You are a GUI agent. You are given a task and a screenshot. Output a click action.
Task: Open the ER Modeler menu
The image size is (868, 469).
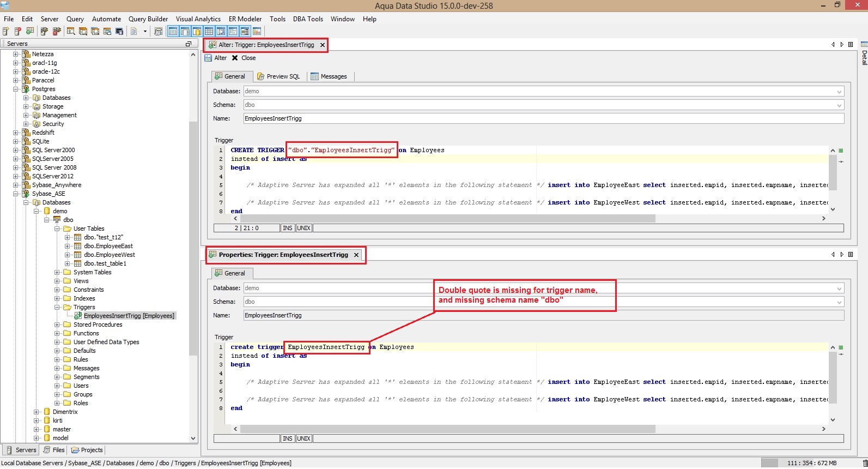pos(245,19)
